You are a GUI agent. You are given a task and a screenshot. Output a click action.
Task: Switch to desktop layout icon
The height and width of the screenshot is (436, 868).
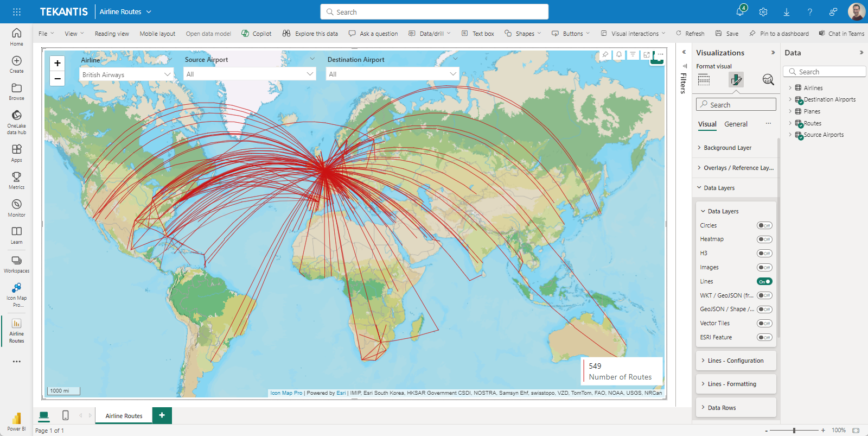point(44,415)
